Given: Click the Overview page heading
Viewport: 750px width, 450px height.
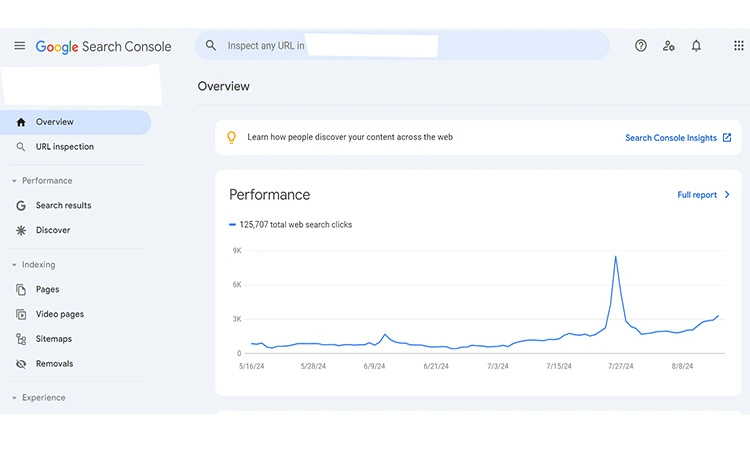Looking at the screenshot, I should click(x=224, y=87).
